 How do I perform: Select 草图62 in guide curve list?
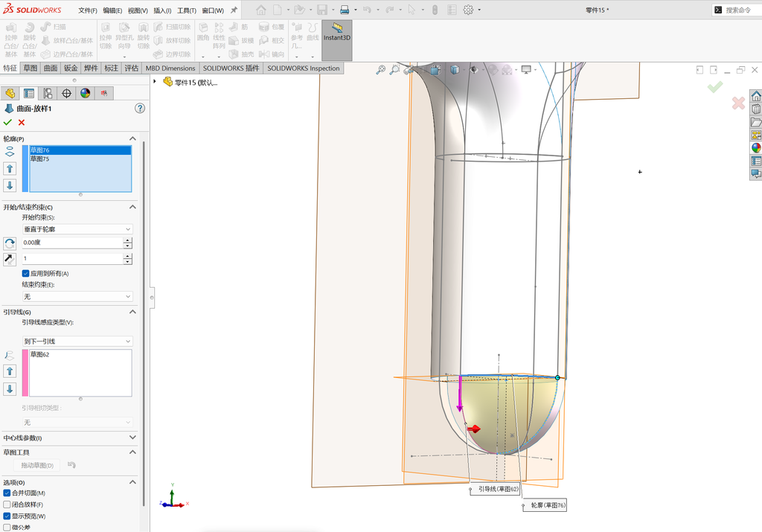point(80,355)
